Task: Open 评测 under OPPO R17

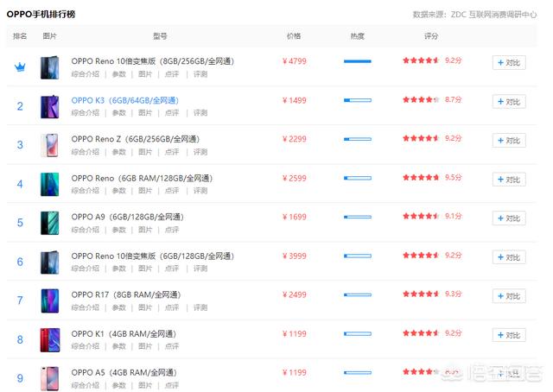Action: coord(200,307)
